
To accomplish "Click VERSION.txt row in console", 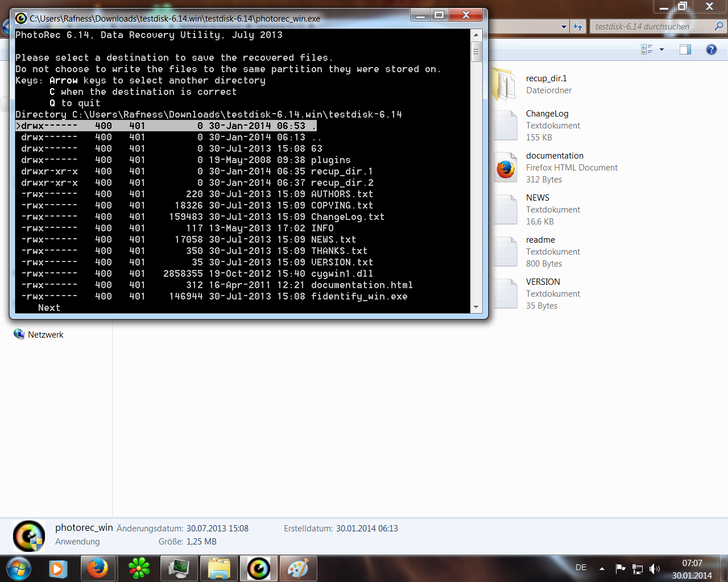I will (x=197, y=262).
